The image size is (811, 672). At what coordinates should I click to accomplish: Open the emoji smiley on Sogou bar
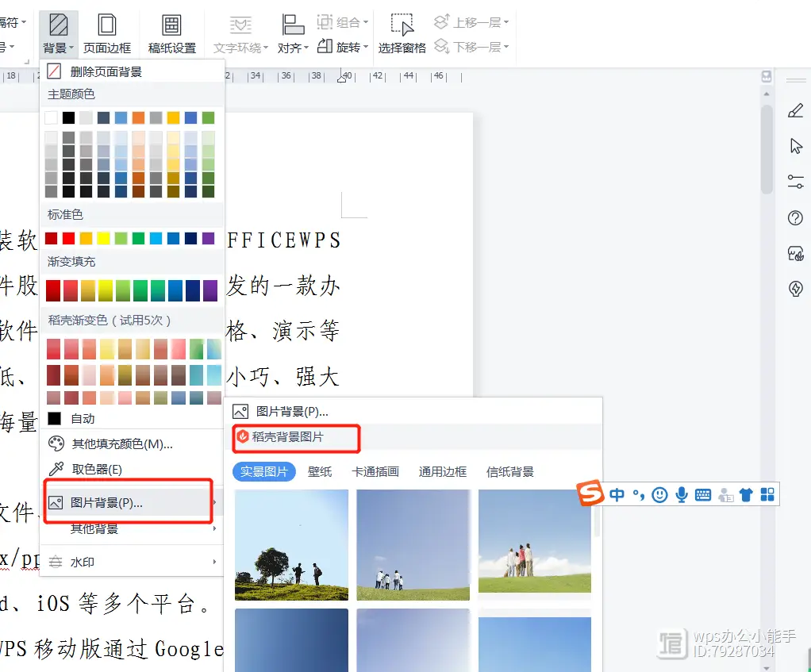point(659,495)
